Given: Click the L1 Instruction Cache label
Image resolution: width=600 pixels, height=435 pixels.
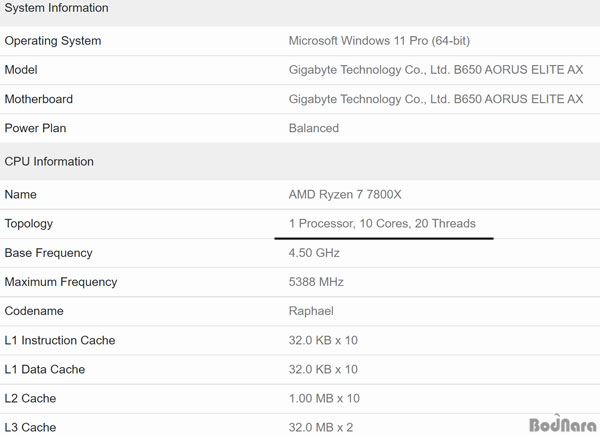Looking at the screenshot, I should [x=60, y=340].
